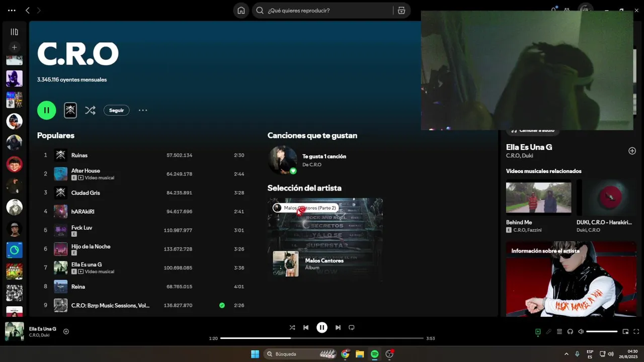Viewport: 644px width, 362px height.
Task: Click the album preview icon beside green pause
Action: (x=70, y=110)
